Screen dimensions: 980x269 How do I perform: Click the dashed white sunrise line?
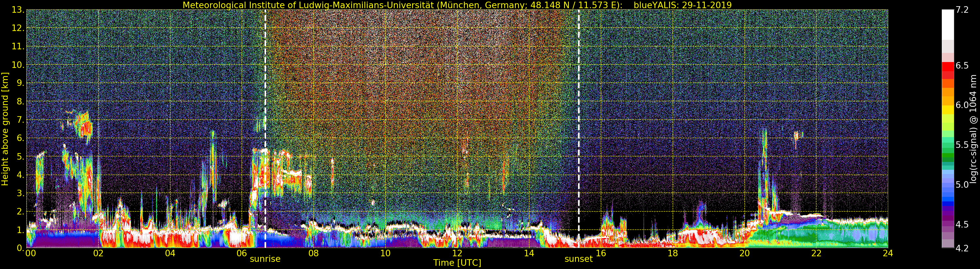[x=265, y=129]
